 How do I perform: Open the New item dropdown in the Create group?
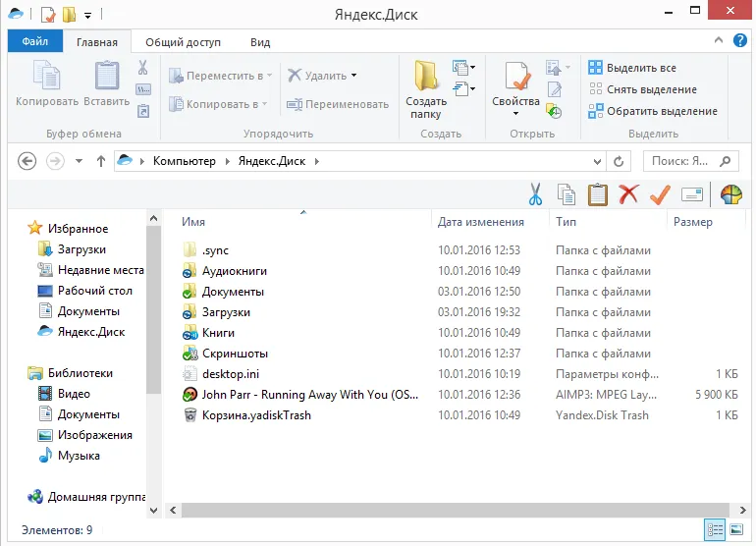point(463,68)
